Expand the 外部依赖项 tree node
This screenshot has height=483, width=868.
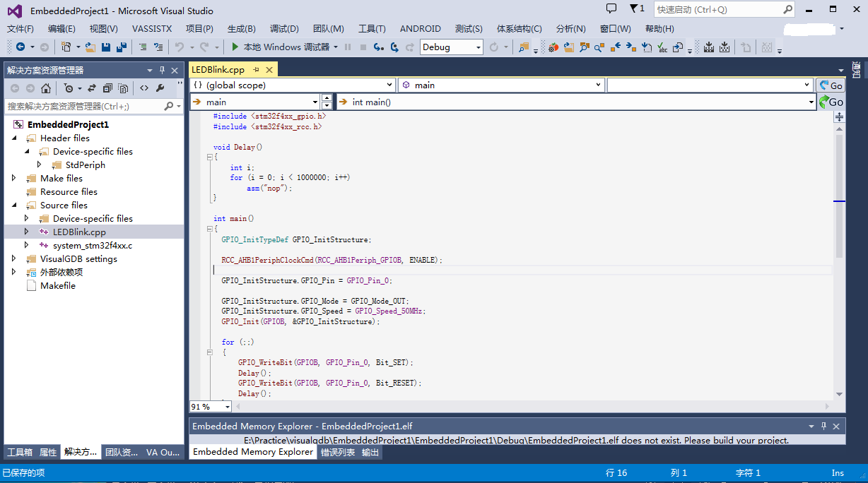pyautogui.click(x=14, y=272)
